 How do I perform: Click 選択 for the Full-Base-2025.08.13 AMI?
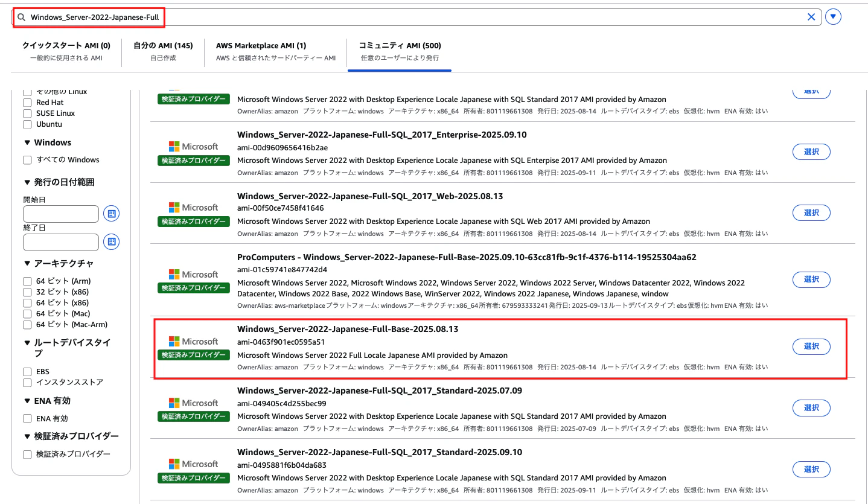811,346
